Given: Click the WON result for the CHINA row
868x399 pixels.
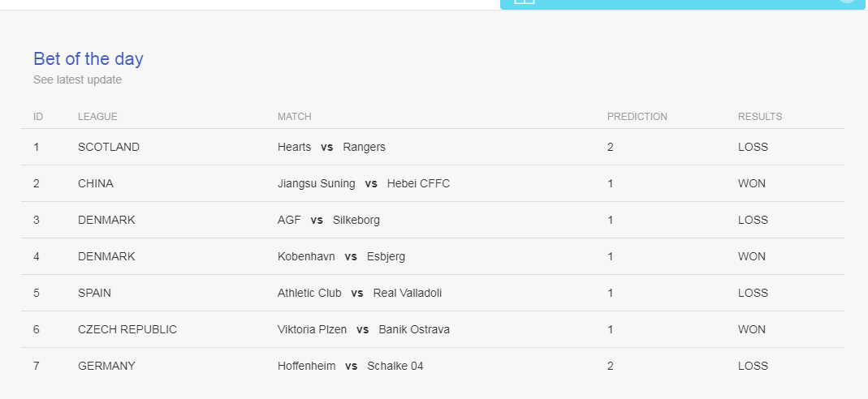Looking at the screenshot, I should point(752,183).
